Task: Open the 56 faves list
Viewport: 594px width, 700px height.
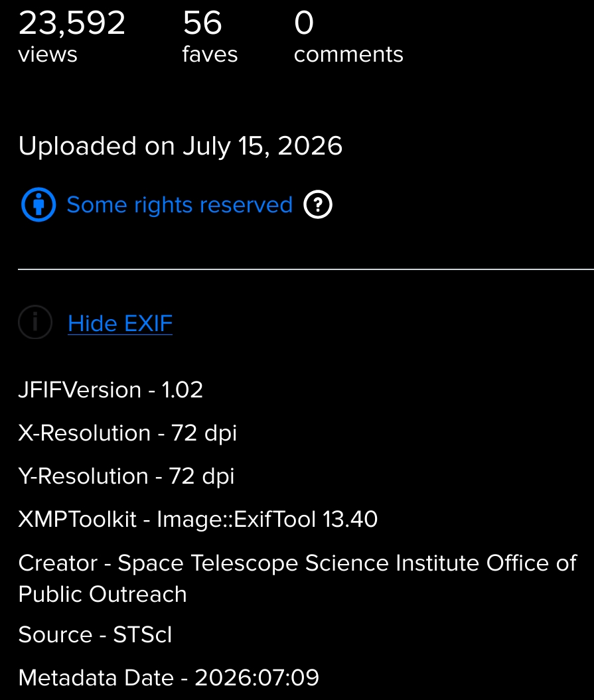Action: click(210, 36)
